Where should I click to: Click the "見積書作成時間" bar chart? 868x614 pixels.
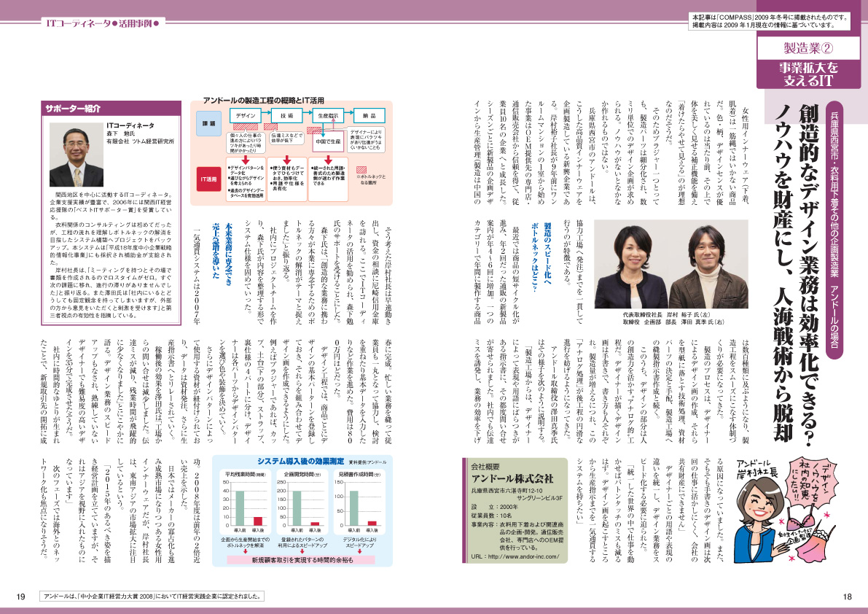point(360,502)
